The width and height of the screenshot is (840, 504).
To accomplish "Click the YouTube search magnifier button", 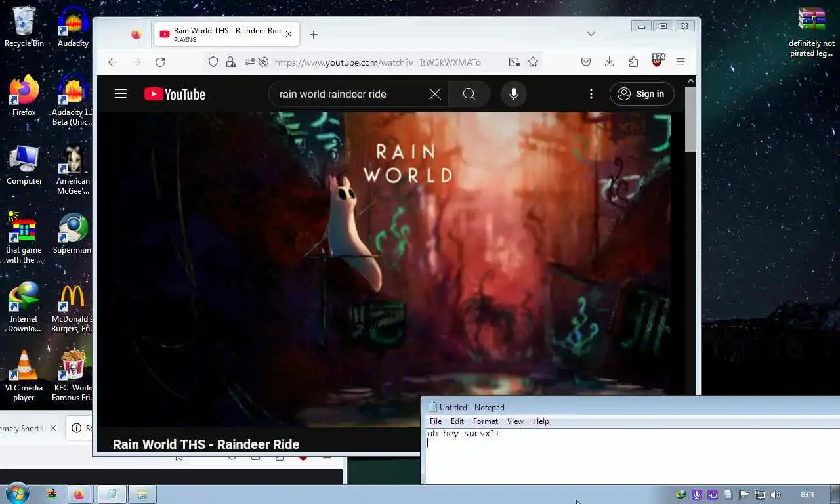I will click(x=469, y=94).
